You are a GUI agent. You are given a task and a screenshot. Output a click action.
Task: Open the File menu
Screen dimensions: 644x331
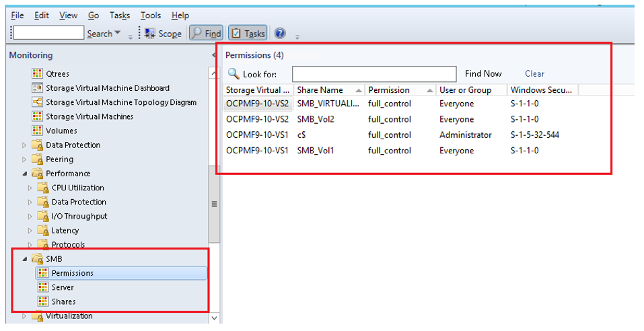pyautogui.click(x=17, y=15)
